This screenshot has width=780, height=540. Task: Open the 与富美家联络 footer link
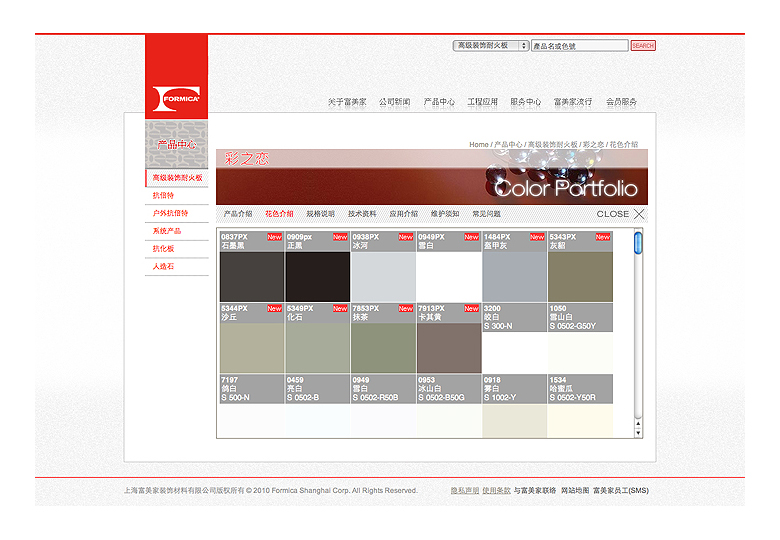click(535, 491)
